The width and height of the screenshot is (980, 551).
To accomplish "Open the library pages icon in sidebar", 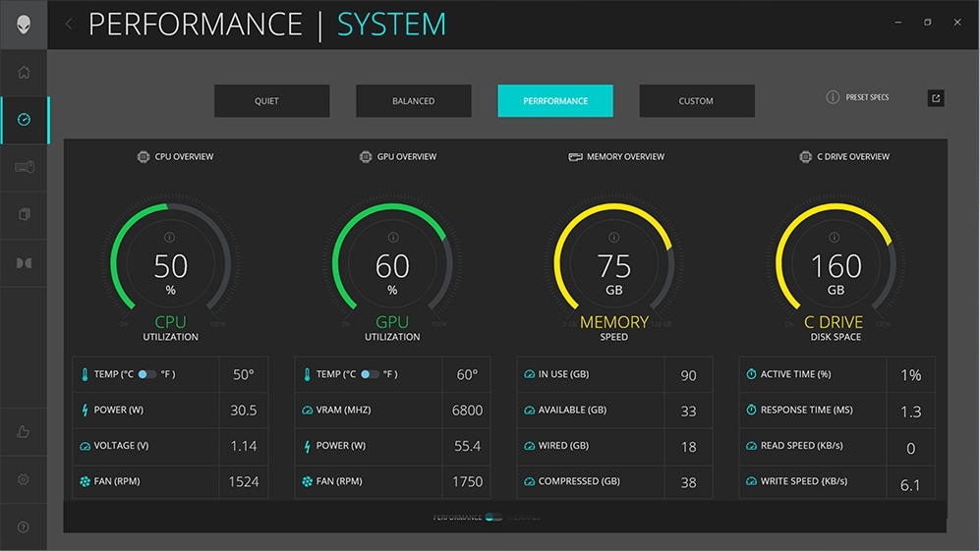I will click(x=24, y=214).
